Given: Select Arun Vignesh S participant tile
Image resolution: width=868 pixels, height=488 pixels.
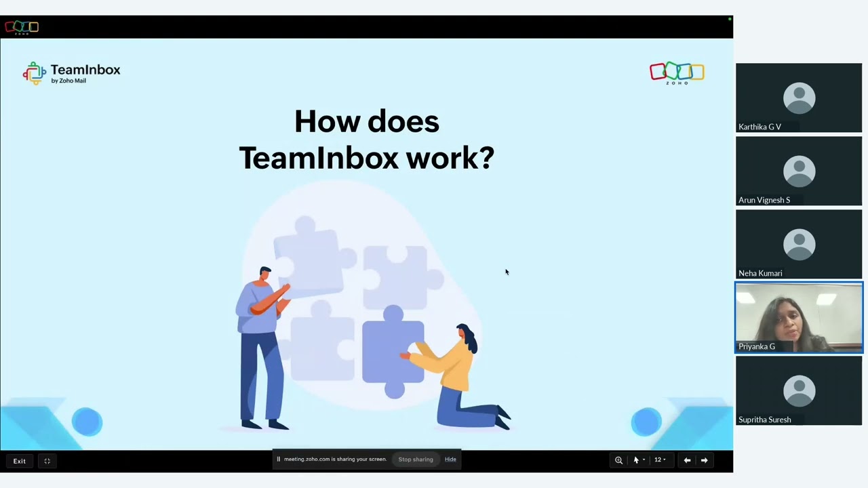Looking at the screenshot, I should (x=799, y=171).
